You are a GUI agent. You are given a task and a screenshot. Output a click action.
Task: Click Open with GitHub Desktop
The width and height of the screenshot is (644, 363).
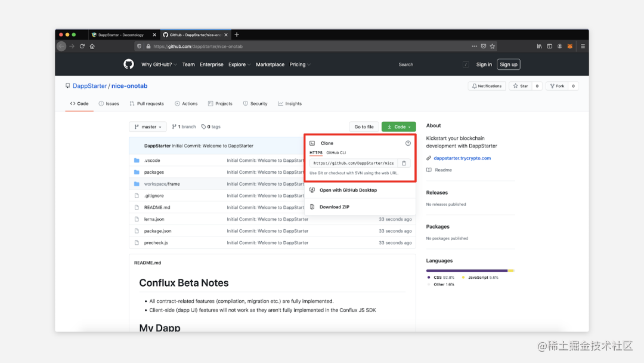[x=348, y=190]
